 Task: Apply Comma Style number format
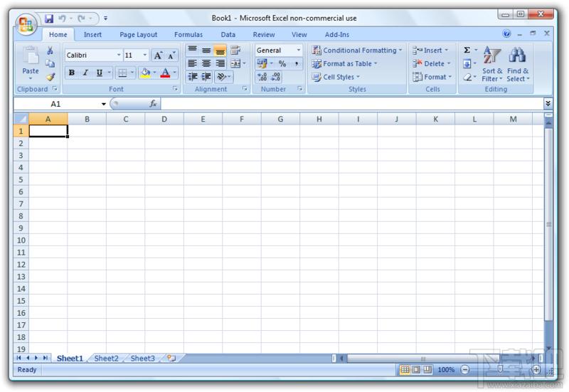297,64
